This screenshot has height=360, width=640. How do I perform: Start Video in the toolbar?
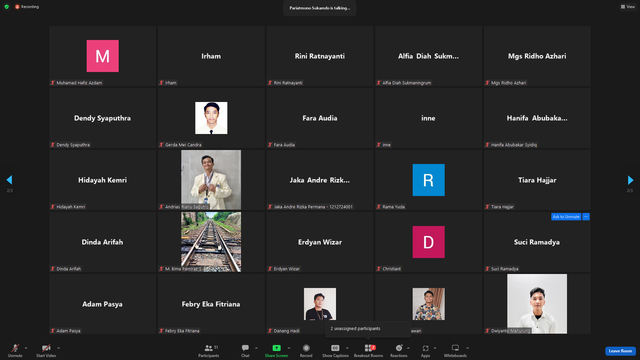point(46,350)
